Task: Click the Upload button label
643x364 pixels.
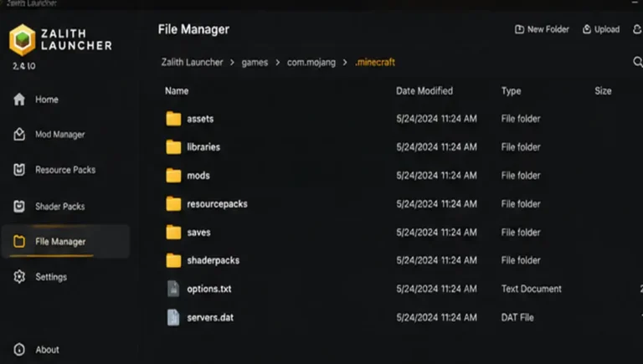Action: click(607, 29)
